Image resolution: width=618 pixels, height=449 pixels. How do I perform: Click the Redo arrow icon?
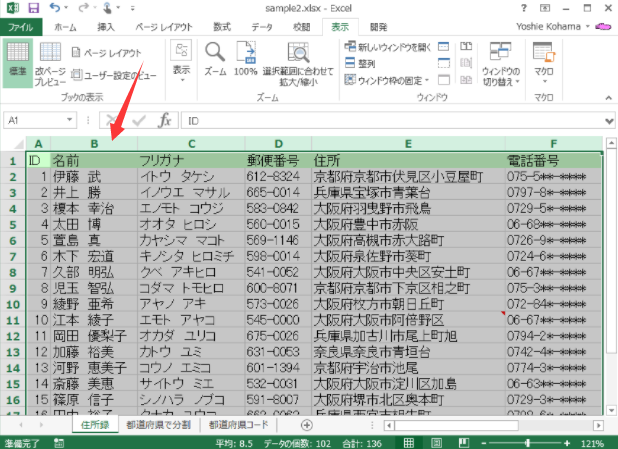tap(84, 7)
